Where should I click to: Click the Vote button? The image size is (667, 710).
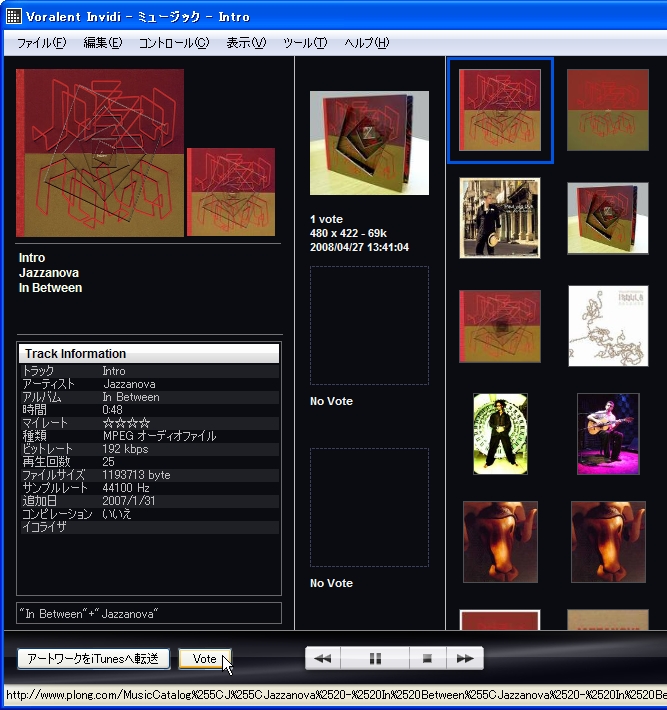click(x=205, y=658)
